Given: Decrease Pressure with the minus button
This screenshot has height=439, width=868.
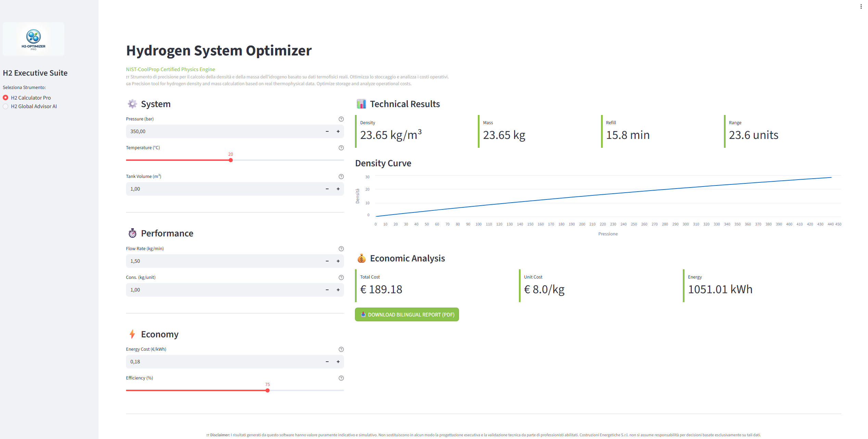Looking at the screenshot, I should 327,131.
